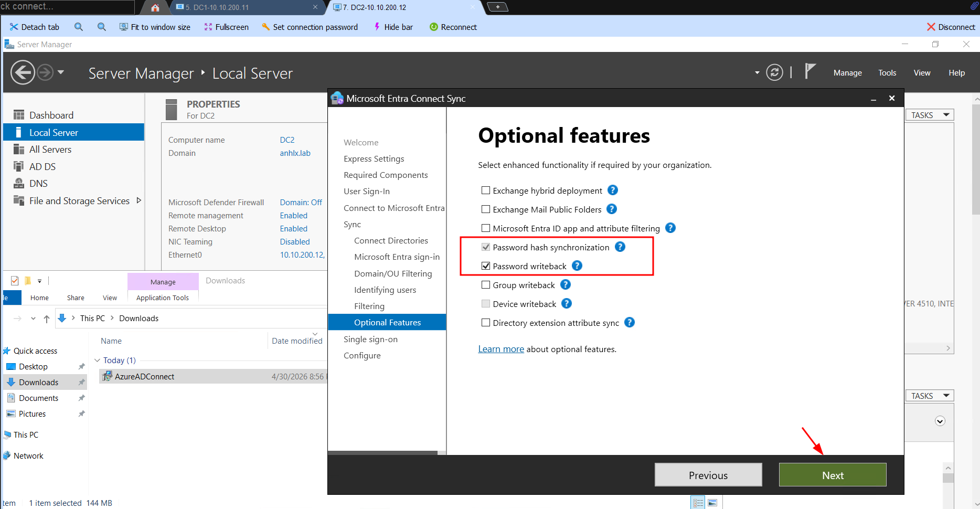Toggle Password hash synchronization checkbox
This screenshot has width=980, height=509.
pos(486,247)
